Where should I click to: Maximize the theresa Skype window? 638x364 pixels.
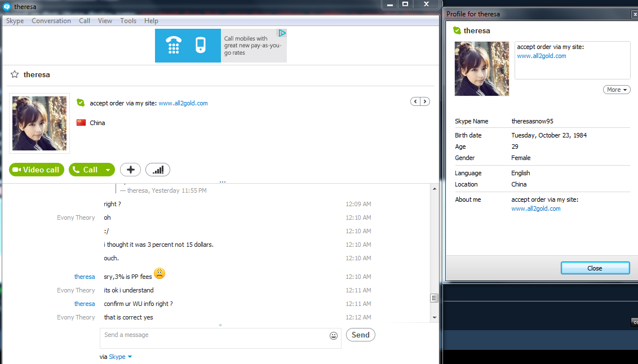(x=405, y=5)
